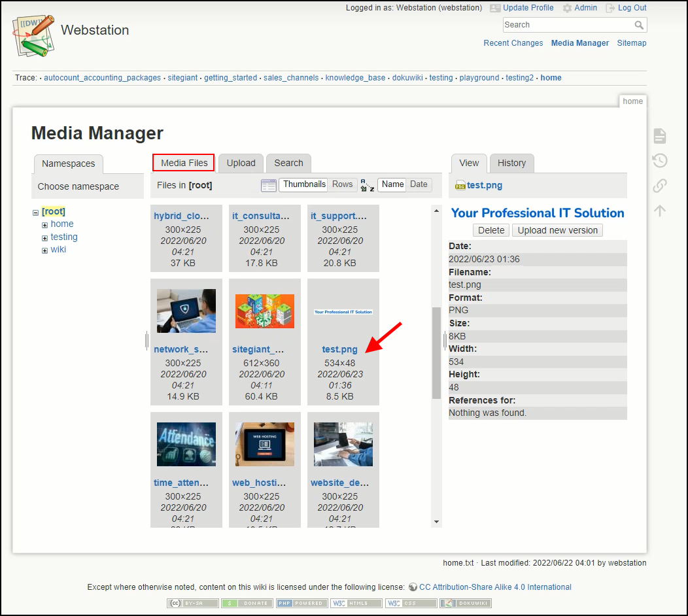Open the playground trace link

tap(479, 78)
